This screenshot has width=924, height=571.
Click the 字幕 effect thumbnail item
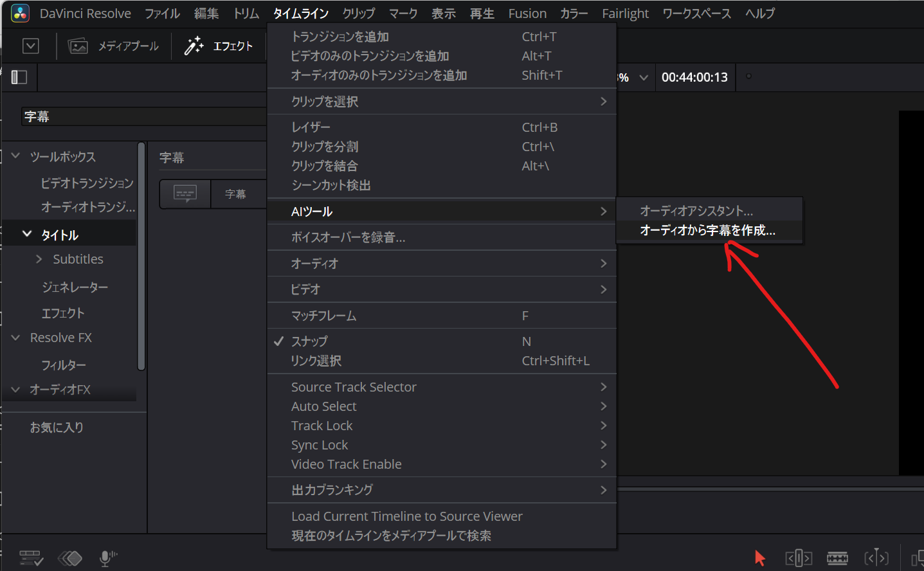tap(186, 194)
